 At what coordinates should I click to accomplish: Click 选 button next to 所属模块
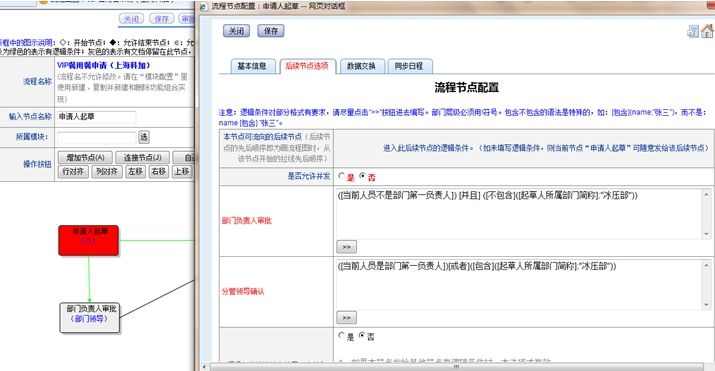(x=144, y=137)
